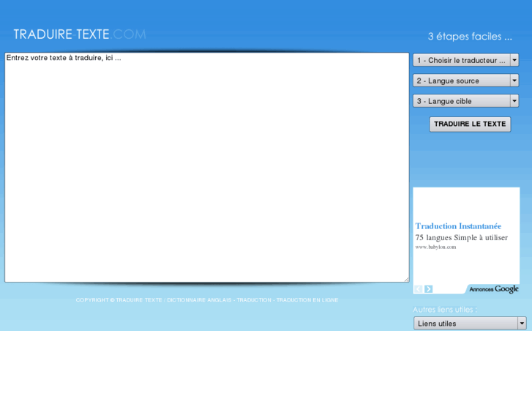Click '75 langues Simple à utiliser' ad text
This screenshot has width=532, height=399.
click(x=462, y=238)
